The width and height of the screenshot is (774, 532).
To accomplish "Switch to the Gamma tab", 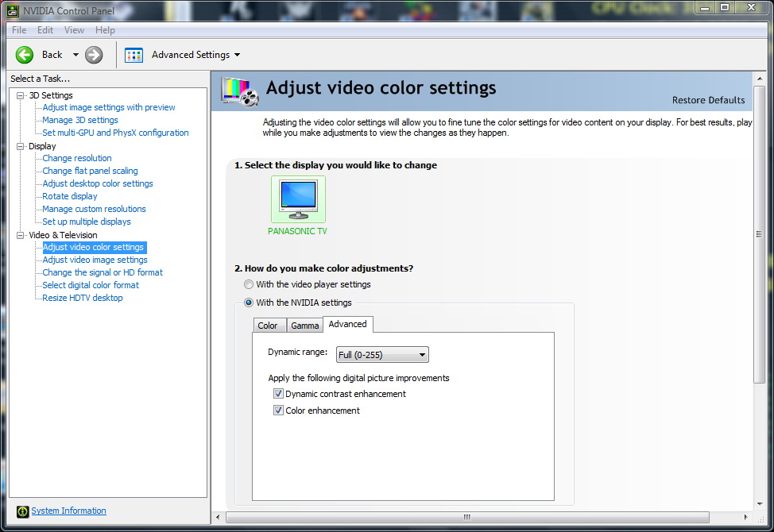I will tap(304, 326).
